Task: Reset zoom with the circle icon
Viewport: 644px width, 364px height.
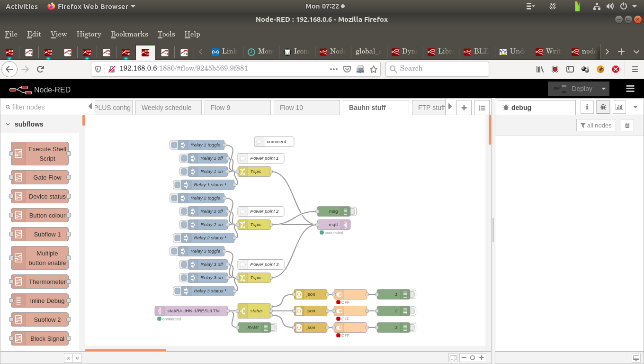Action: [x=472, y=358]
